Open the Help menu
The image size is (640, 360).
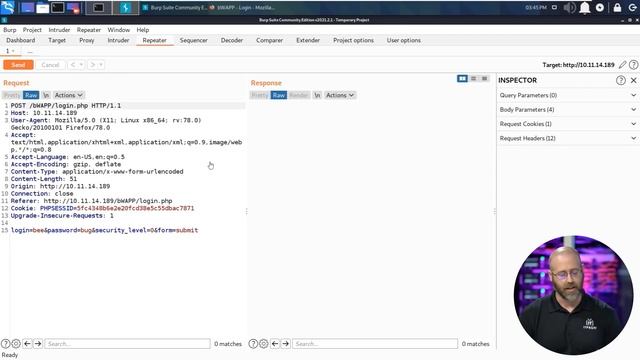(x=143, y=30)
